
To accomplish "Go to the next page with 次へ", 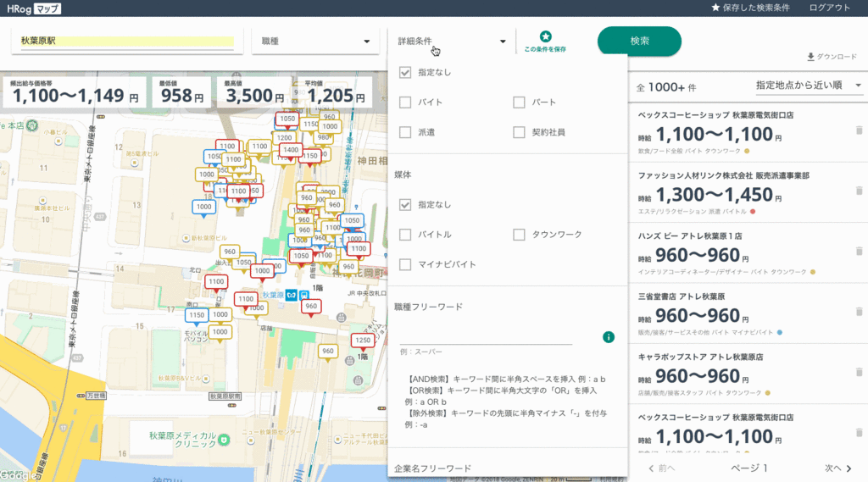I will [838, 468].
